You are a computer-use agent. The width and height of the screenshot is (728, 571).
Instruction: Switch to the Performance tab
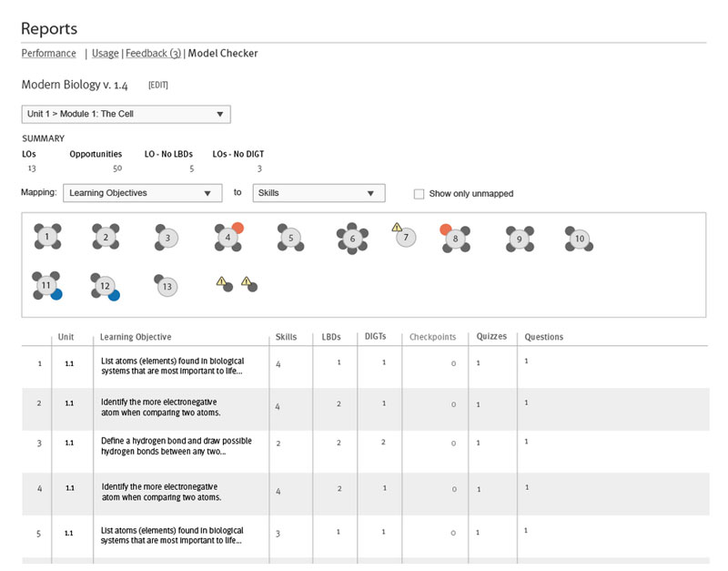pos(48,54)
